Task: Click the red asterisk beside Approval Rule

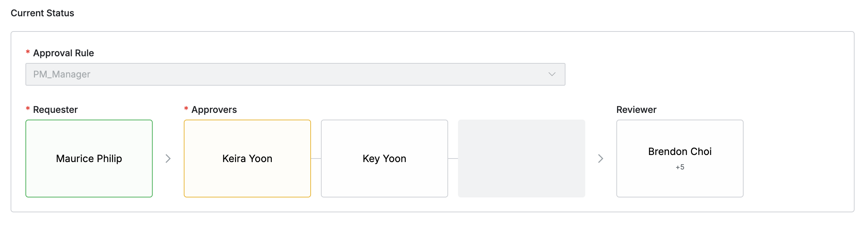Action: coord(28,53)
